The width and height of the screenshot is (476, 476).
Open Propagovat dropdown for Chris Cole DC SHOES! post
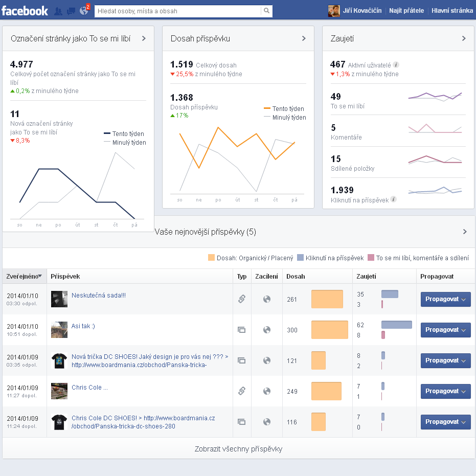pyautogui.click(x=446, y=422)
